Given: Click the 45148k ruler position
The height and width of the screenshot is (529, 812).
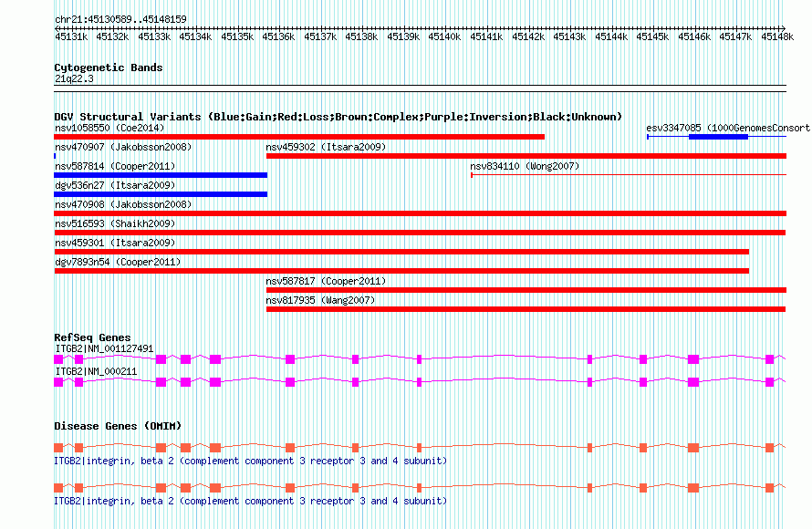Looking at the screenshot, I should [777, 36].
